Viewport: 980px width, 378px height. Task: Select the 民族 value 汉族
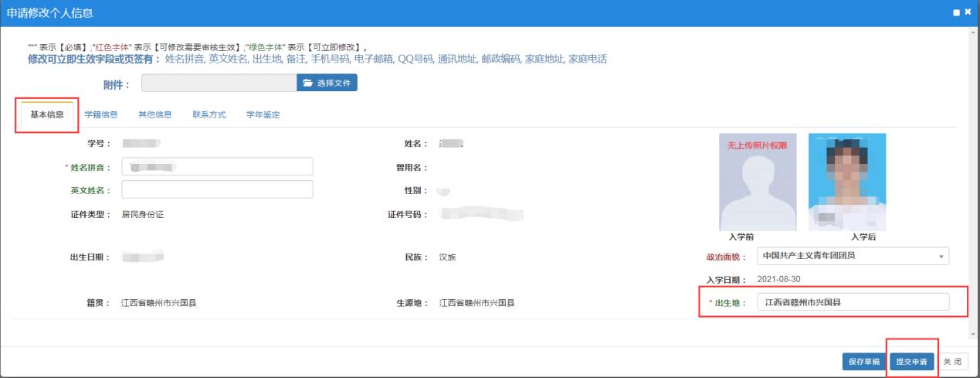pos(447,257)
